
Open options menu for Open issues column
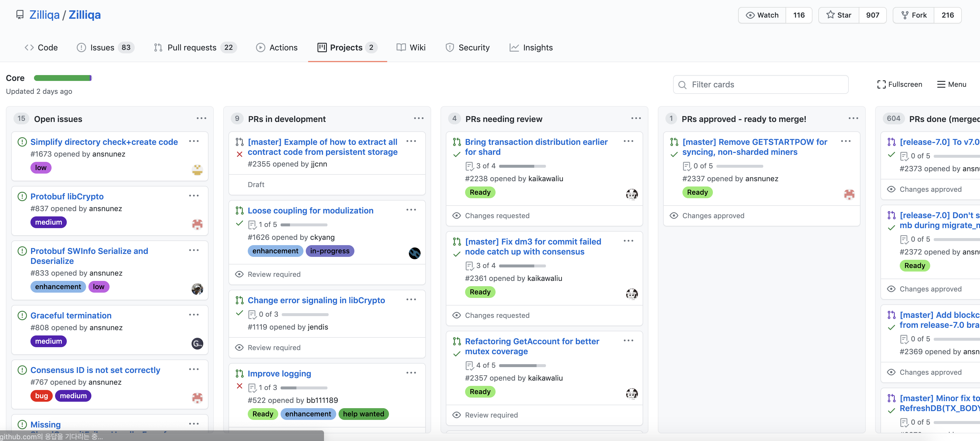(201, 118)
